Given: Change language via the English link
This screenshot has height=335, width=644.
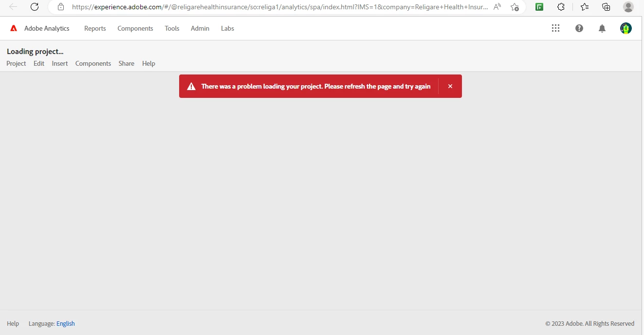Looking at the screenshot, I should [x=66, y=323].
